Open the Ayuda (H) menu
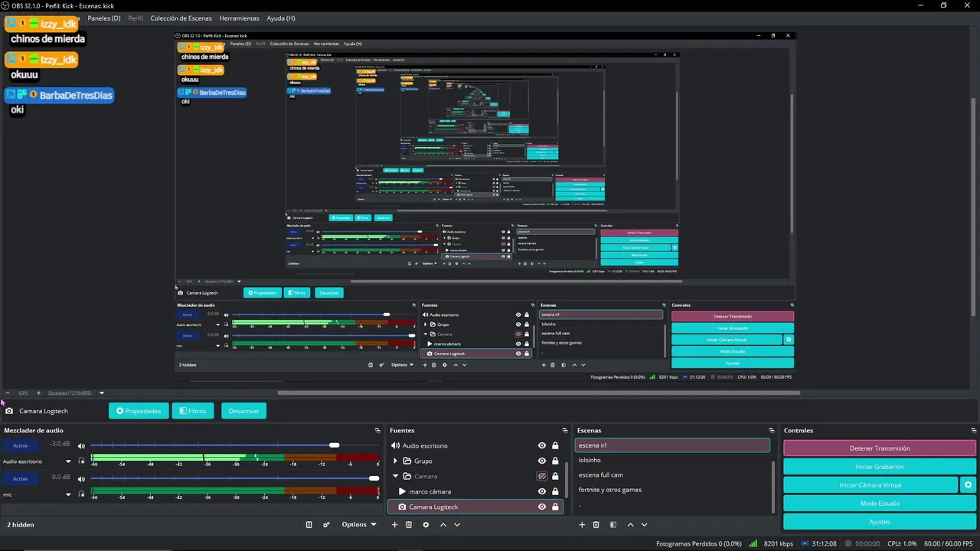Screen dimensions: 980x551 (x=281, y=18)
